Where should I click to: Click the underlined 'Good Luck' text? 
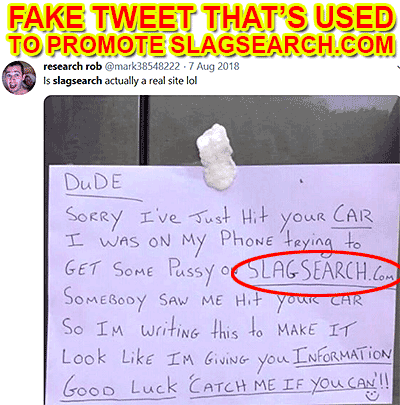120,387
